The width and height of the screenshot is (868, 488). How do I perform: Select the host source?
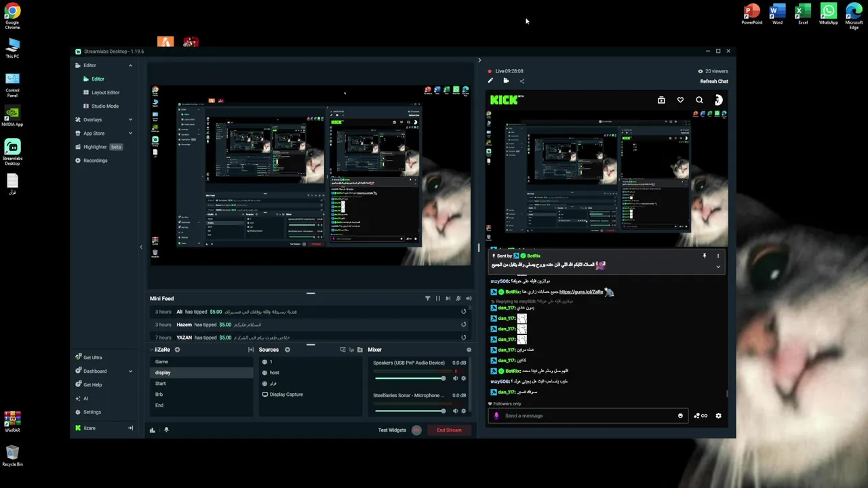point(311,373)
